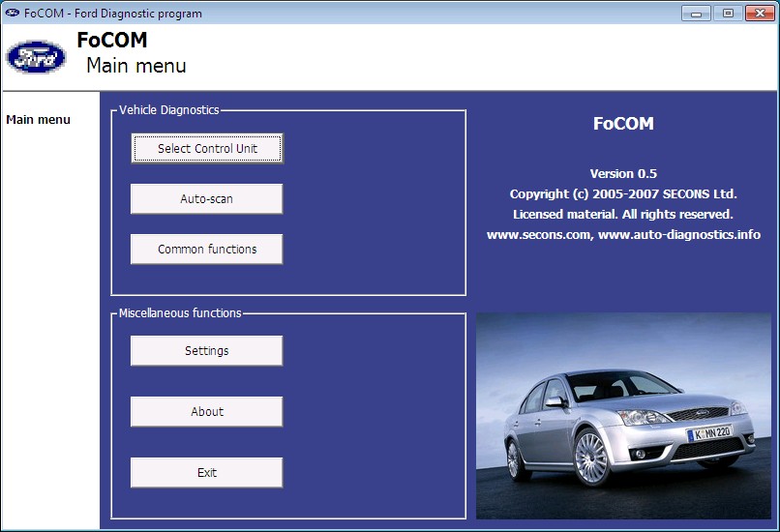This screenshot has width=780, height=532.
Task: Maximize the FoCOM window
Action: point(728,13)
